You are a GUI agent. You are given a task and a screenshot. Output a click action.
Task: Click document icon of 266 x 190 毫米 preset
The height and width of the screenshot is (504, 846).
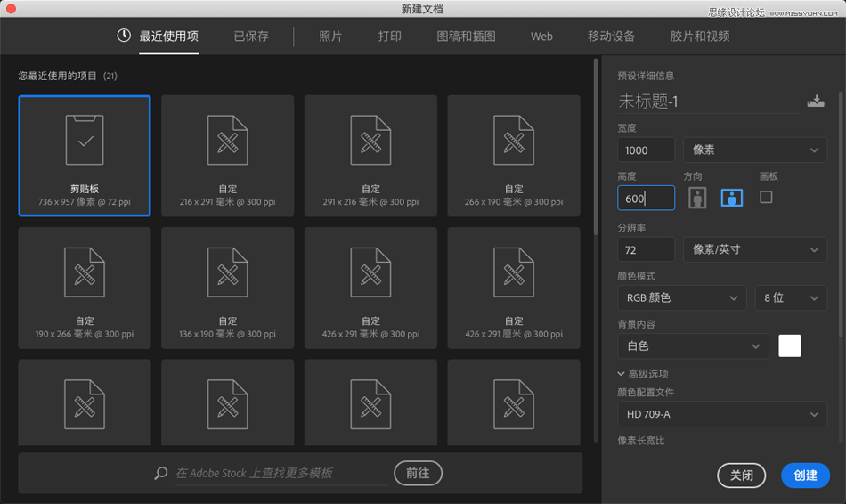pyautogui.click(x=514, y=140)
